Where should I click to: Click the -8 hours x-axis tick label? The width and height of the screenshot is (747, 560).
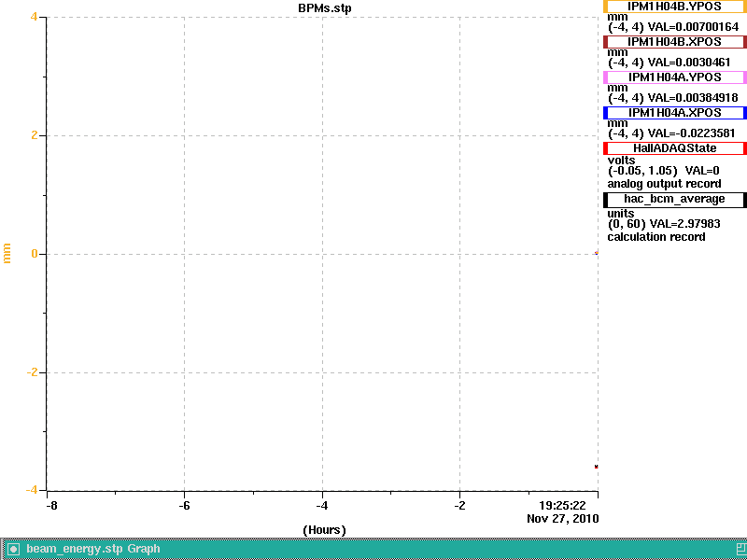[x=51, y=505]
